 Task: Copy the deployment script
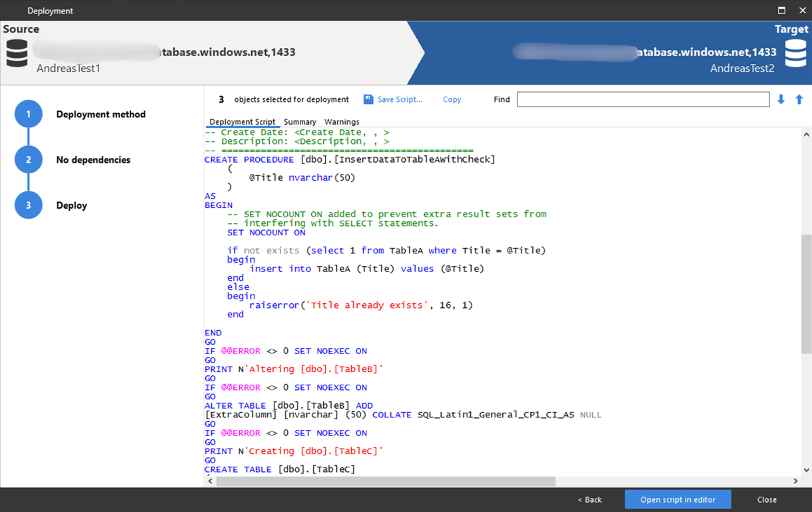(x=452, y=99)
